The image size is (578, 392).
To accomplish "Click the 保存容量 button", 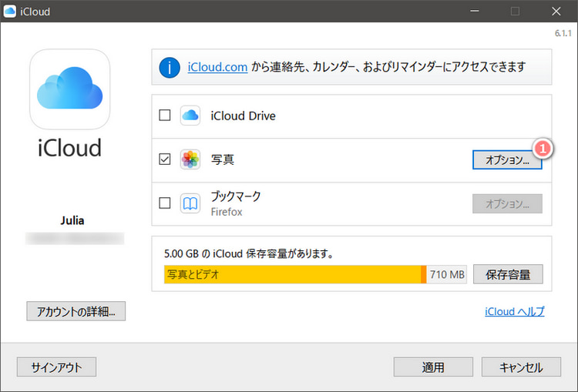I will [x=508, y=274].
